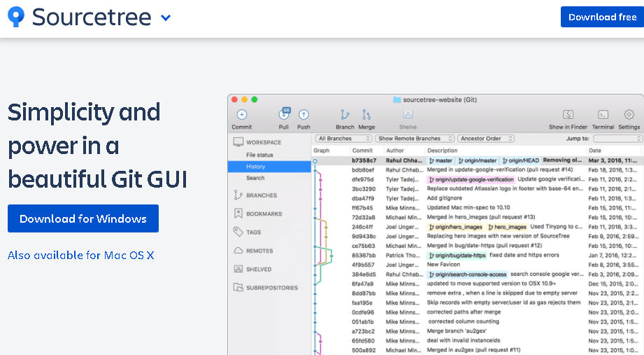This screenshot has height=355, width=644.
Task: Select commit 6fa47a9 hash
Action: tap(362, 284)
